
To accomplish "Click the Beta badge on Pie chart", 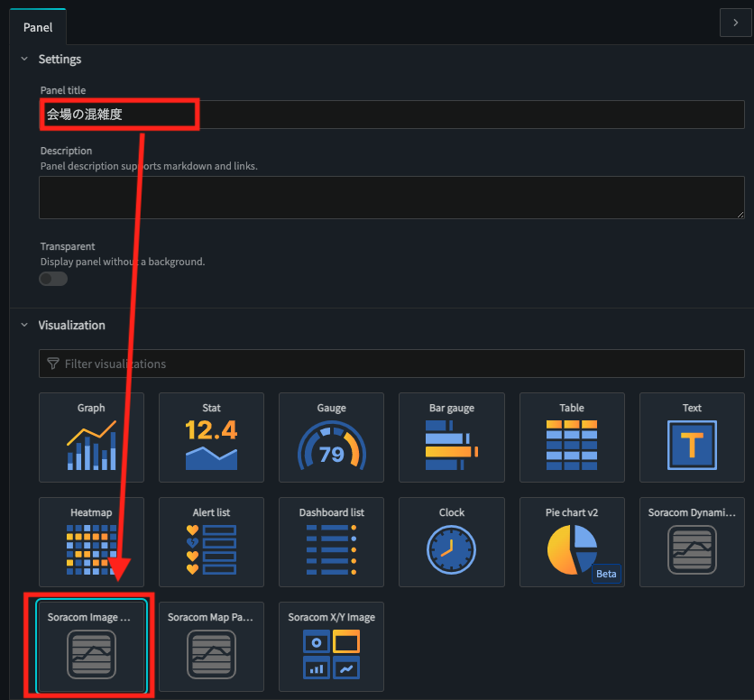I will point(606,574).
